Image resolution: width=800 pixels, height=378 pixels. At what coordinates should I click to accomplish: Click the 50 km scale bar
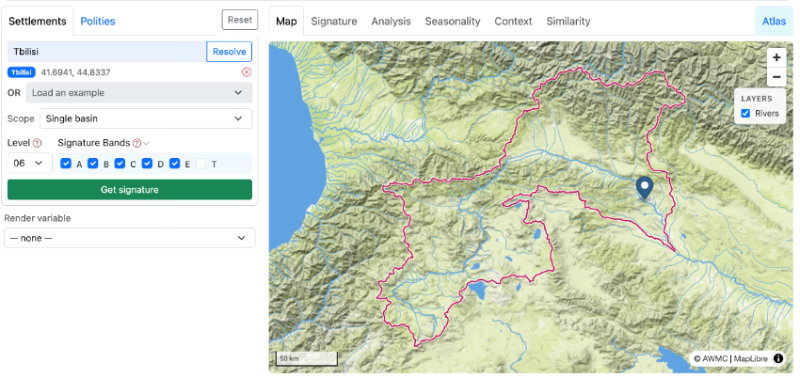pyautogui.click(x=307, y=359)
